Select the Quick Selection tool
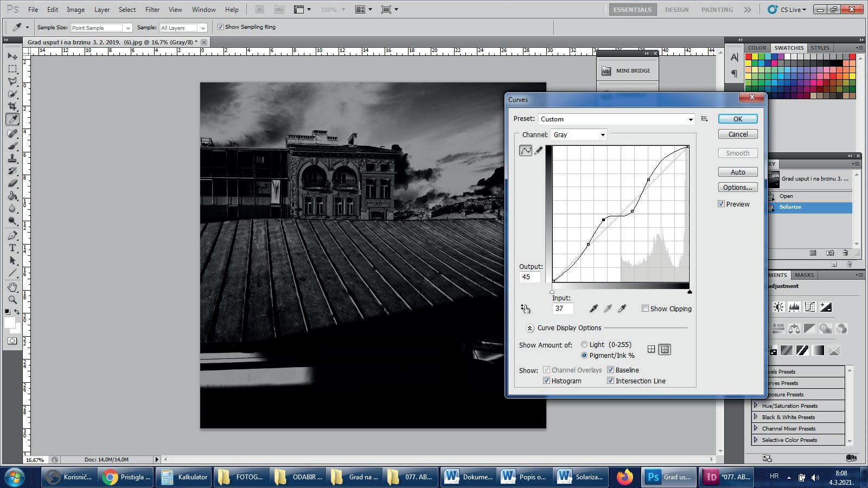This screenshot has width=868, height=488. pyautogui.click(x=12, y=94)
